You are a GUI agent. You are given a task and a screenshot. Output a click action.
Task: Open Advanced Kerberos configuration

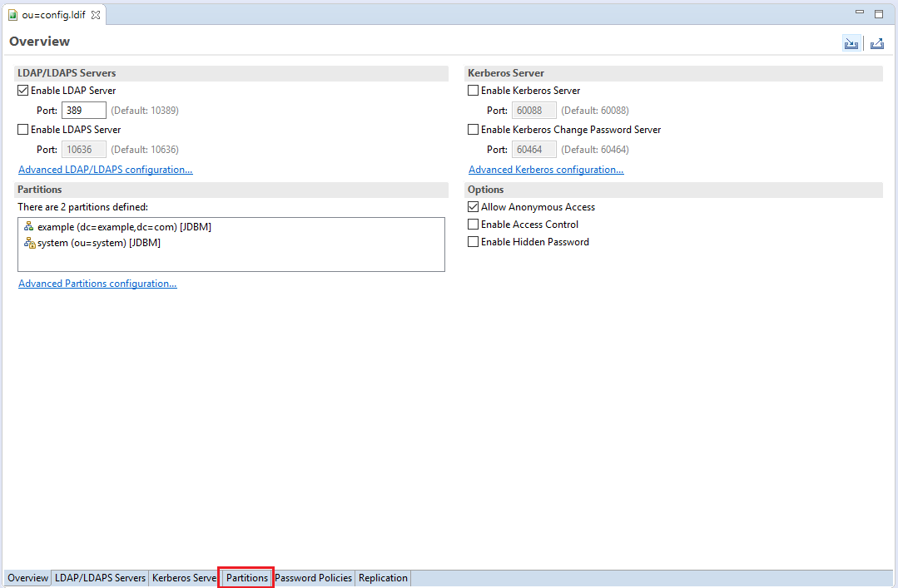coord(546,169)
